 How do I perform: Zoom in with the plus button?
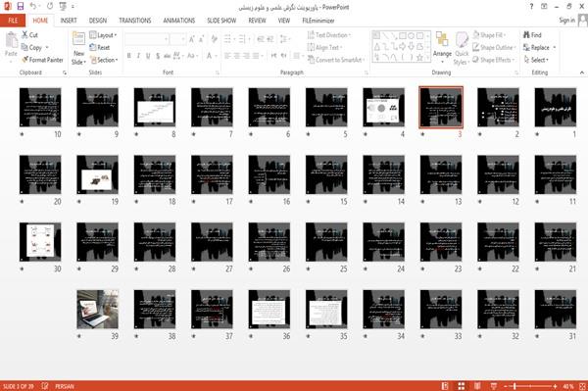(x=555, y=386)
